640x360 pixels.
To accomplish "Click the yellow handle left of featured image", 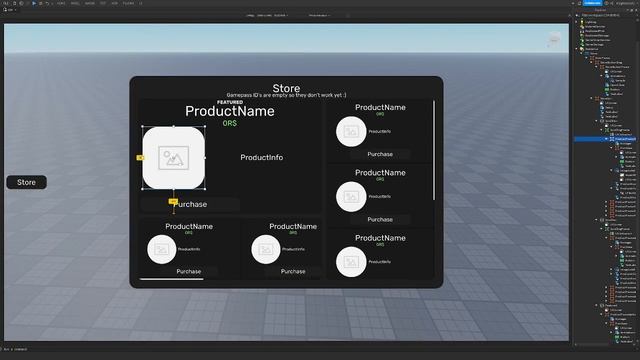I will coord(140,158).
